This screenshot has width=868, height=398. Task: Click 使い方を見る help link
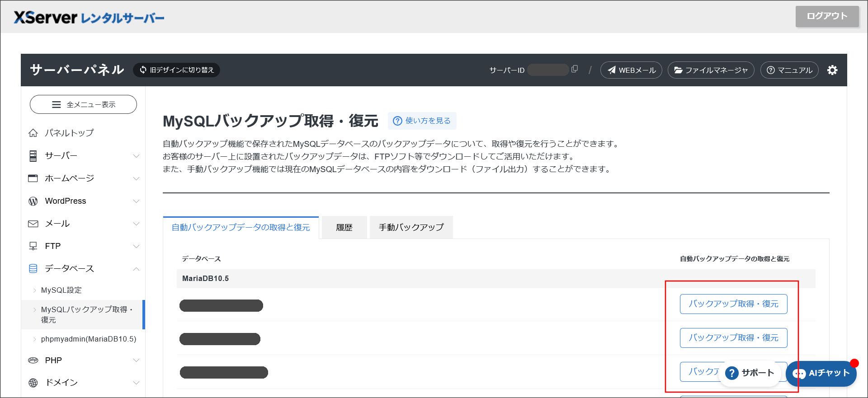click(422, 121)
